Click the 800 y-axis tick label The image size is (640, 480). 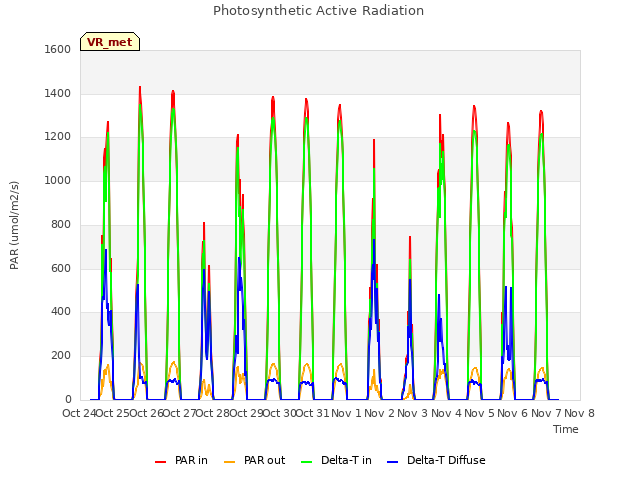pyautogui.click(x=61, y=224)
